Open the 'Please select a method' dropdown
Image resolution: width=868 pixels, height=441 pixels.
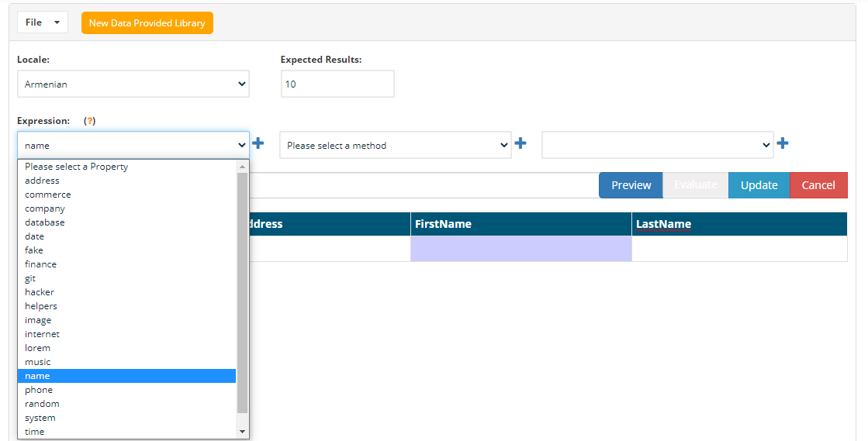395,145
